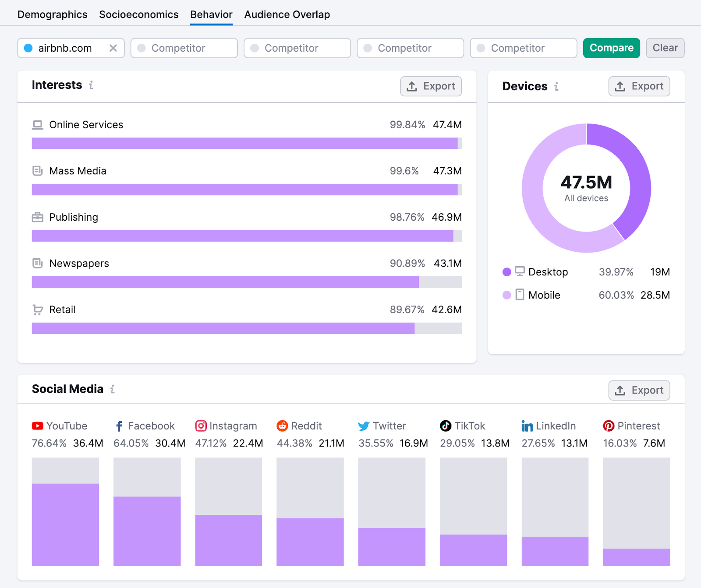Click the Online Services laptop icon
701x588 pixels.
(x=38, y=125)
